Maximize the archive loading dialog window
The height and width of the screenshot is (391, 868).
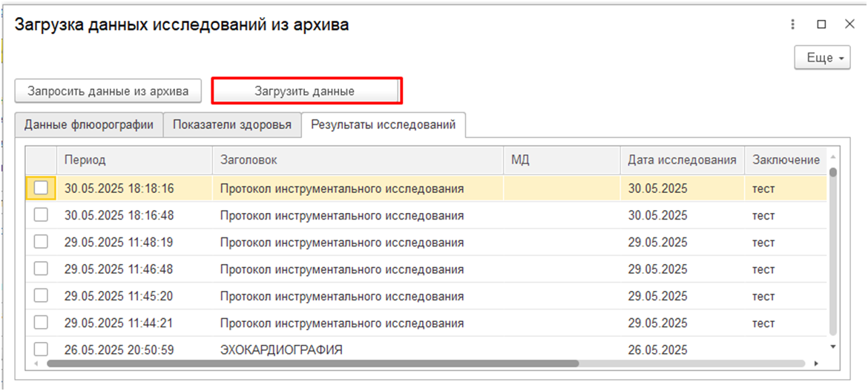point(821,24)
